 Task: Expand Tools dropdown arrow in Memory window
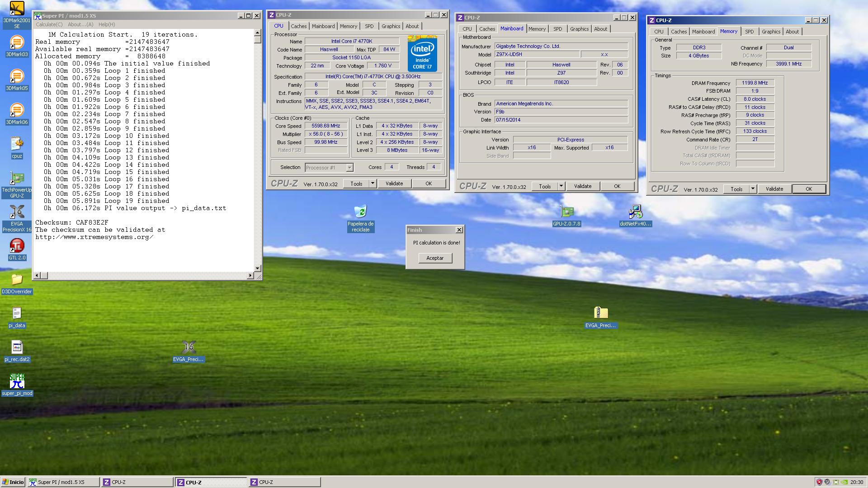pos(753,189)
